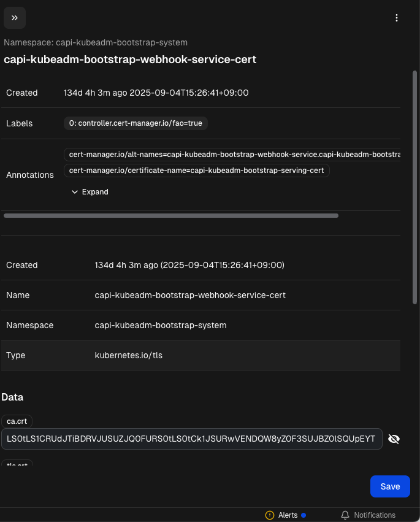Click the Notifications bell icon
Viewport: 420px width, 522px height.
point(345,515)
